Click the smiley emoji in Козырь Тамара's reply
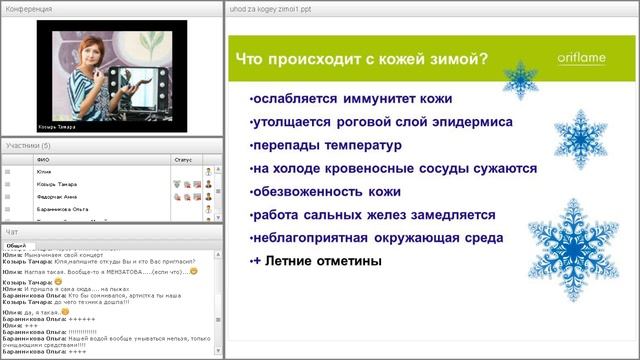 coord(58,282)
